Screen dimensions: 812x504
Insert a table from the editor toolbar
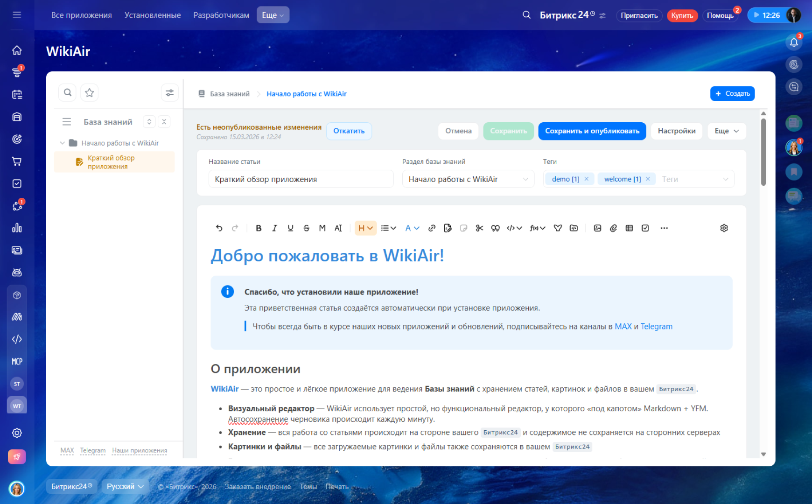[x=629, y=228]
